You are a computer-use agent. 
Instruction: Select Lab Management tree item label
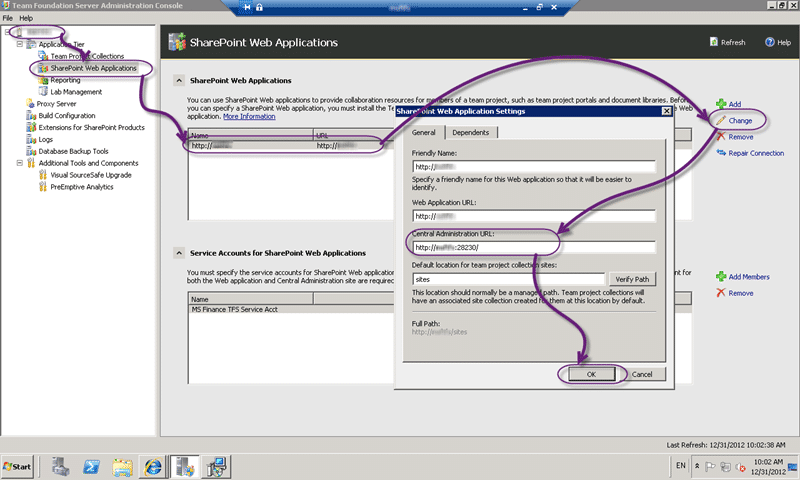click(76, 92)
